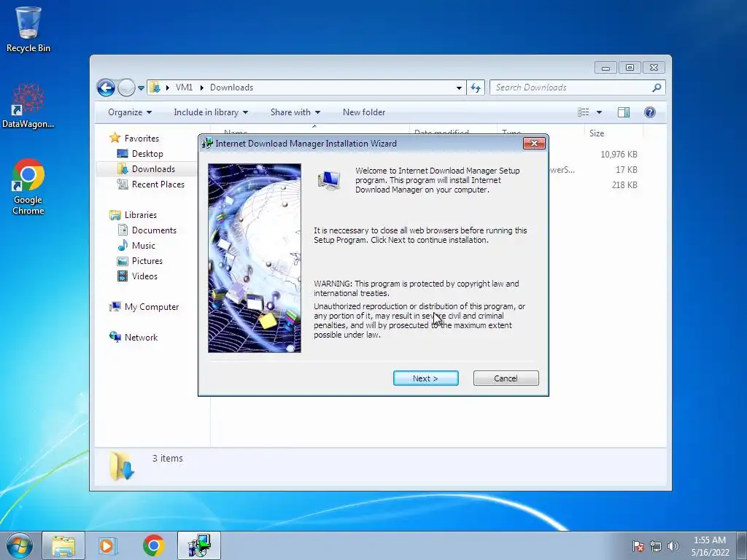Sort files by Size column

[612, 133]
